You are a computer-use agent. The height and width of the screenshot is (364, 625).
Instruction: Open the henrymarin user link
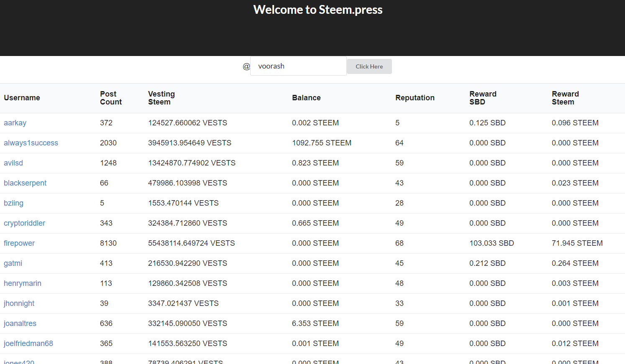coord(23,283)
